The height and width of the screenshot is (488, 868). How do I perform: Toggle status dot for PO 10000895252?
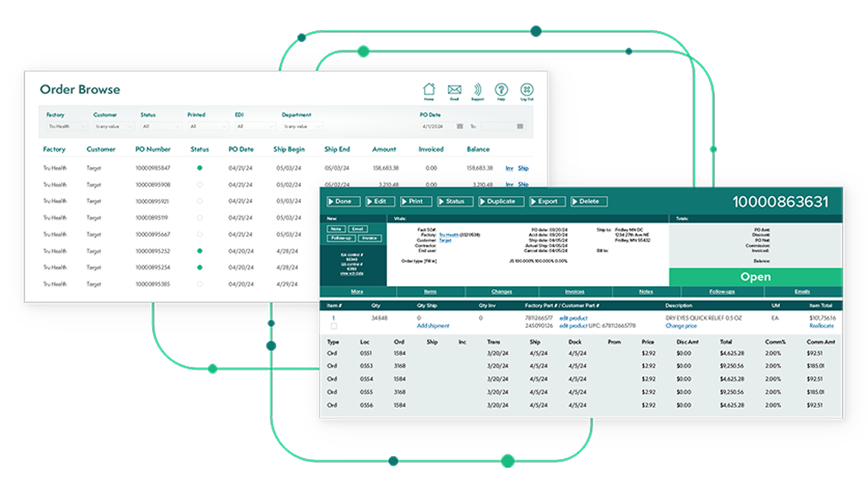(x=200, y=251)
